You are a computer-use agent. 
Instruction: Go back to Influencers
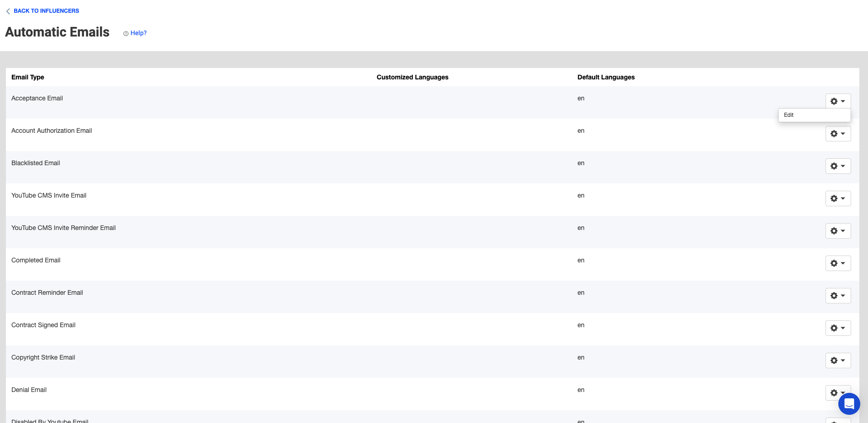(x=42, y=11)
